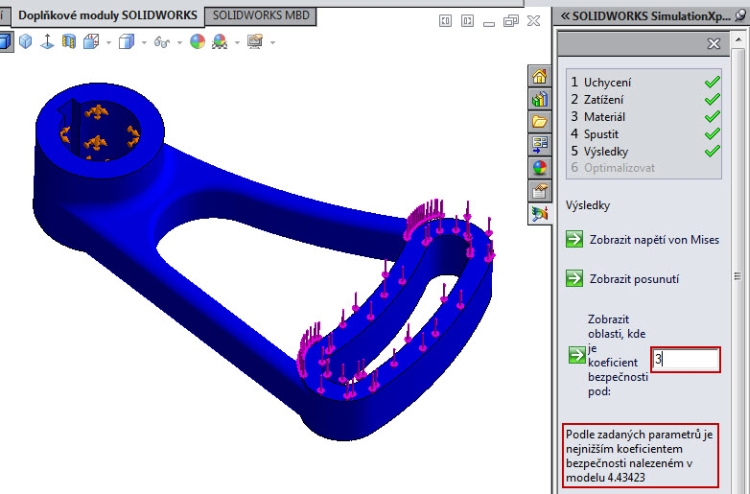Click the shaded cube icon at toolbar start
The height and width of the screenshot is (494, 750).
(5, 42)
